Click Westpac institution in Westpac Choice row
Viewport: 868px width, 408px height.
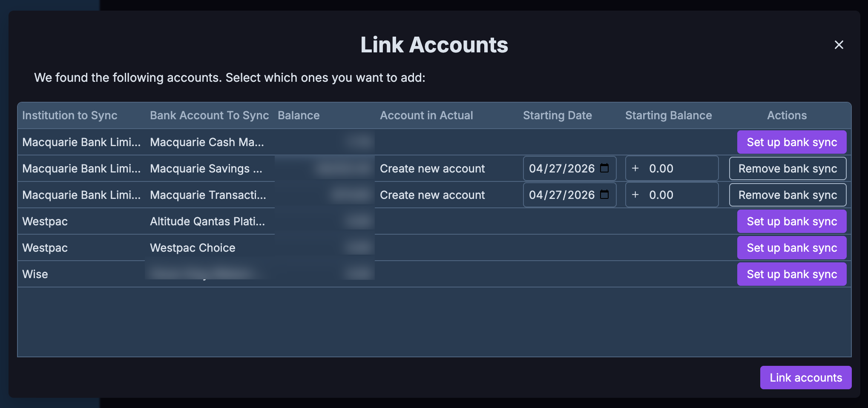click(x=45, y=248)
